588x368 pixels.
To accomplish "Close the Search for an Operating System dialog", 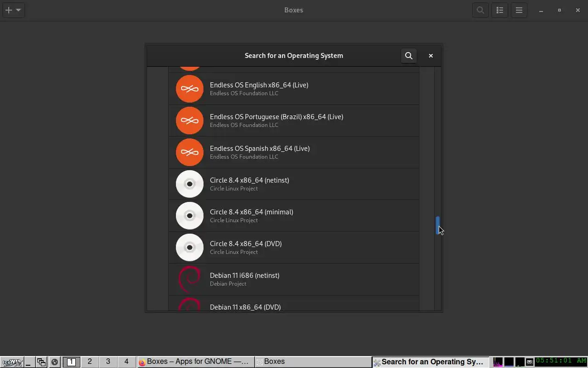I will [431, 56].
